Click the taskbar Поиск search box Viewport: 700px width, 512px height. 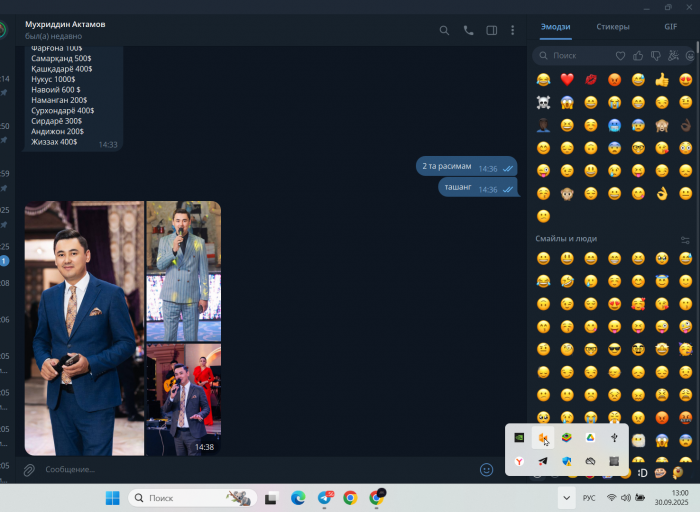pyautogui.click(x=193, y=498)
